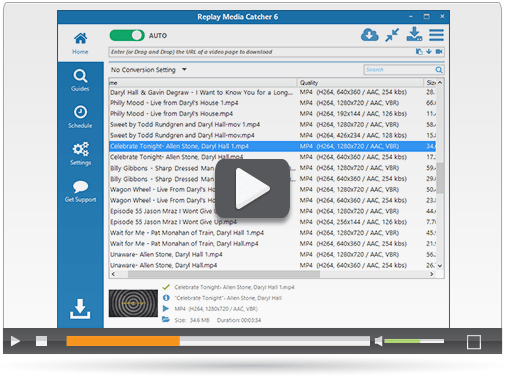The image size is (505, 377).
Task: Click the speaker mute icon
Action: pyautogui.click(x=378, y=341)
